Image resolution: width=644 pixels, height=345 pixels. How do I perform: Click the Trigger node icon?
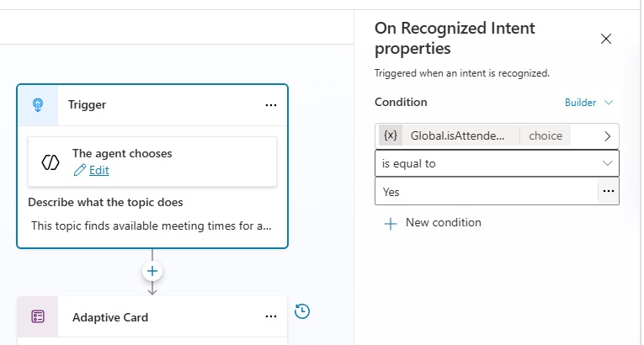tap(38, 105)
